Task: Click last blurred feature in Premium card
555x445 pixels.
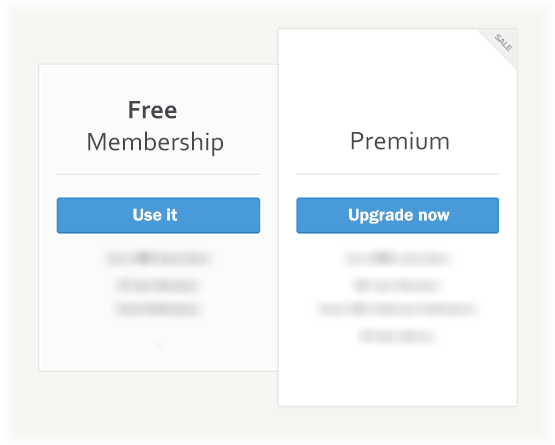Action: pos(397,335)
